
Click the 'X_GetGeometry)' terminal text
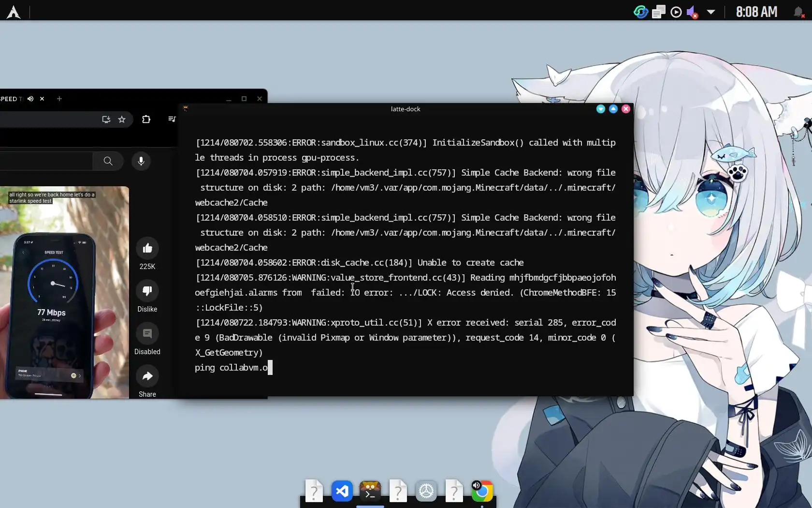click(229, 353)
